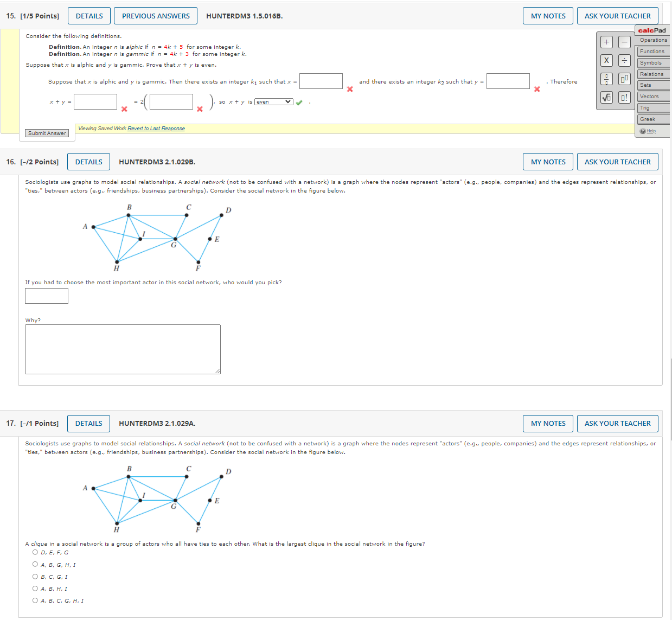672x620 pixels.
Task: Click the calcPad title label
Action: [652, 30]
